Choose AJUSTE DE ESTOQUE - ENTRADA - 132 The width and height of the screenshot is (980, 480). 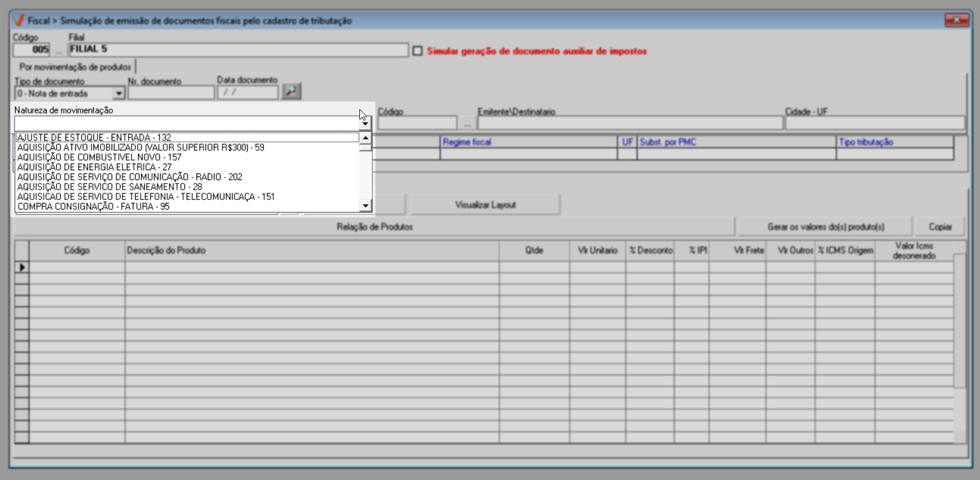click(x=187, y=138)
